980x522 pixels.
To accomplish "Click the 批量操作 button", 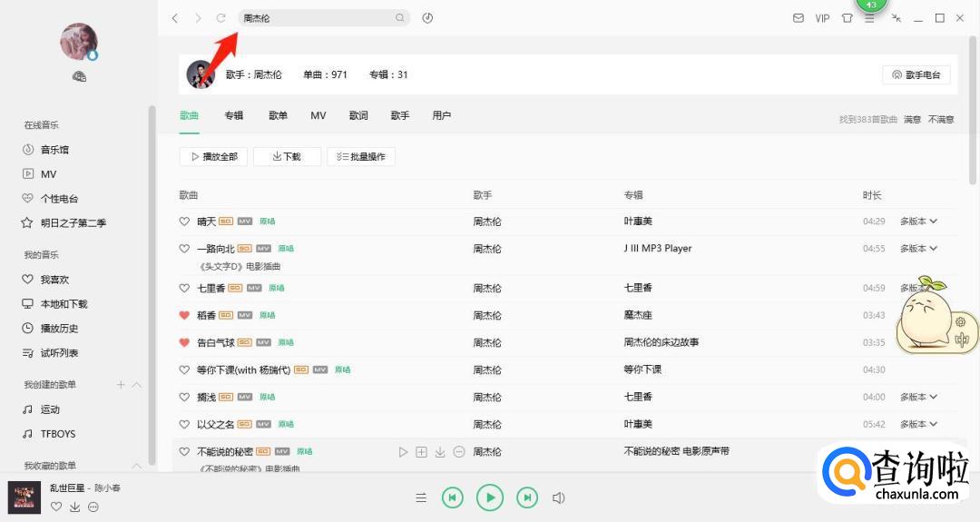I will pos(360,156).
